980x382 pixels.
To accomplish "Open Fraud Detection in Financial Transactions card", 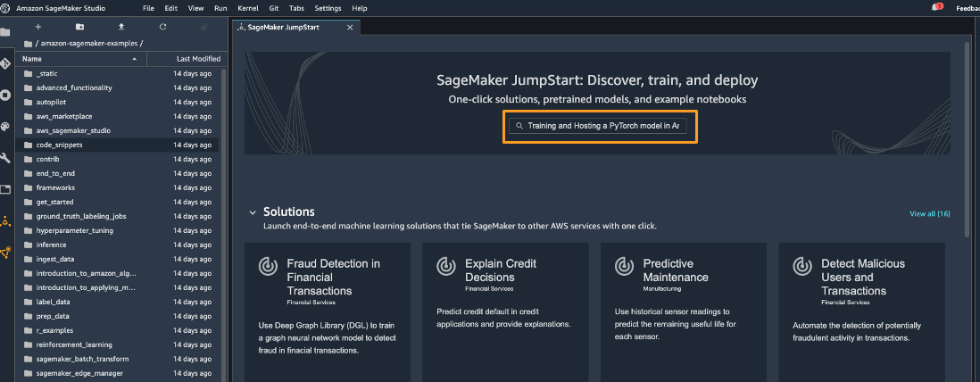I will [328, 312].
